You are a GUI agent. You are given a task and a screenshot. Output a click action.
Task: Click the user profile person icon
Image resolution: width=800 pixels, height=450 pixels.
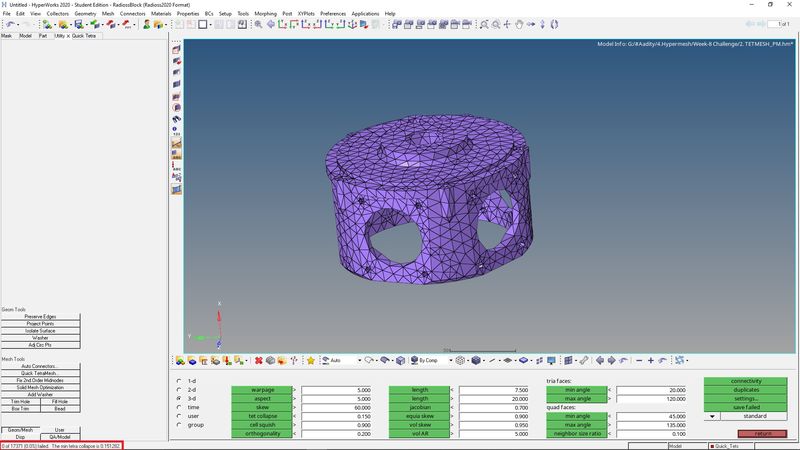click(x=146, y=24)
